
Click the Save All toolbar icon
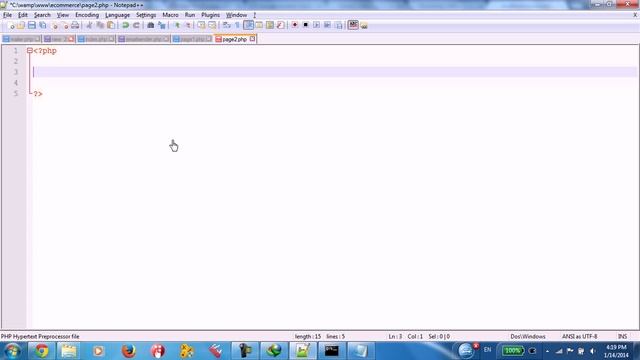(42, 25)
